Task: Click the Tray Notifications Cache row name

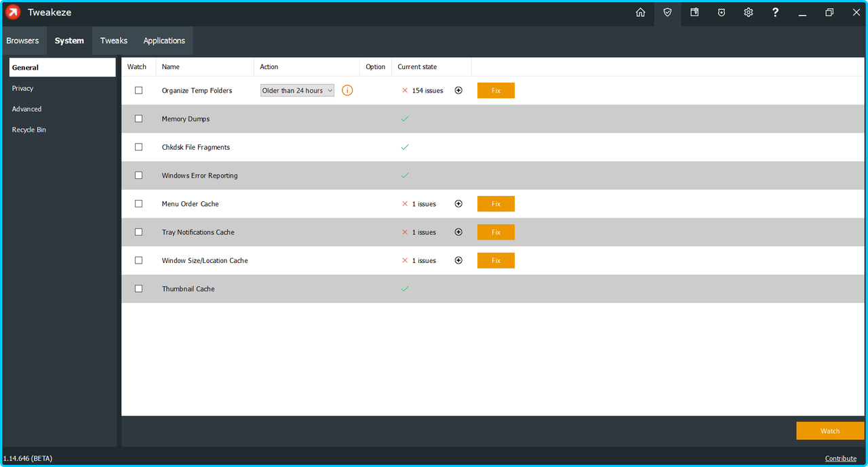Action: (x=198, y=232)
